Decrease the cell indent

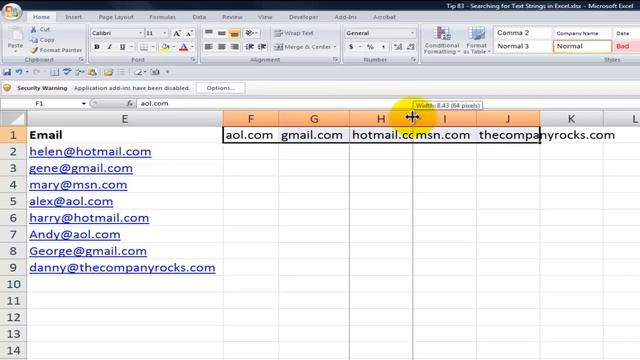[x=249, y=47]
